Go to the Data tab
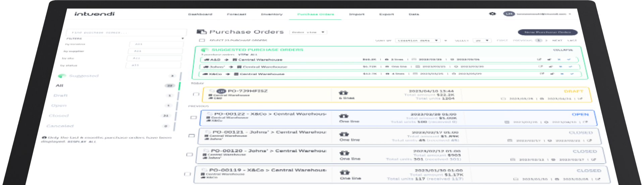Screen dimensions: 644x185 (414, 14)
